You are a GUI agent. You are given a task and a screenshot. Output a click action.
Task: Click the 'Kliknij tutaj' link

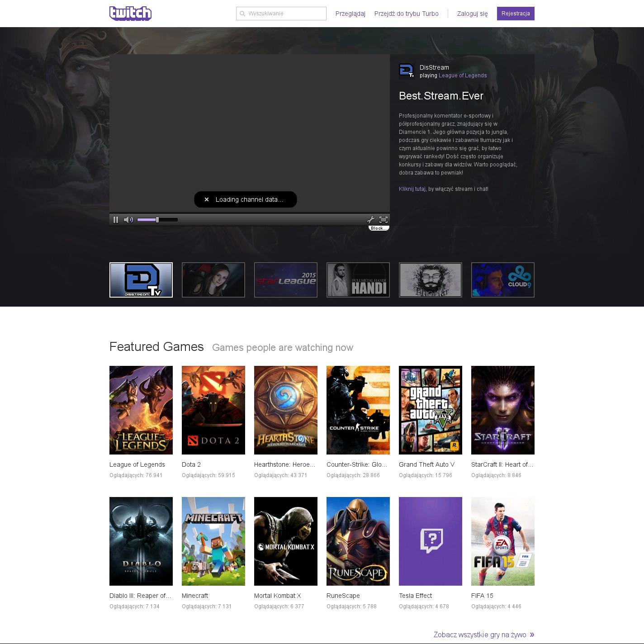[x=412, y=189]
